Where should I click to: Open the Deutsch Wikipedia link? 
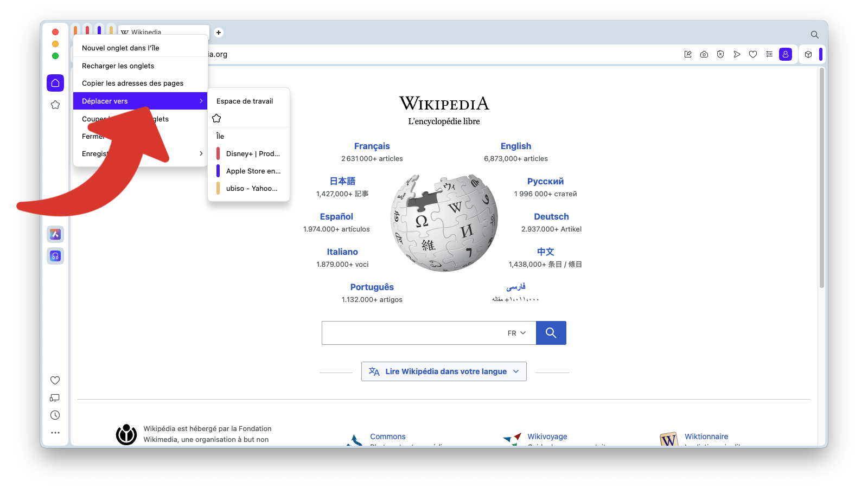point(551,216)
